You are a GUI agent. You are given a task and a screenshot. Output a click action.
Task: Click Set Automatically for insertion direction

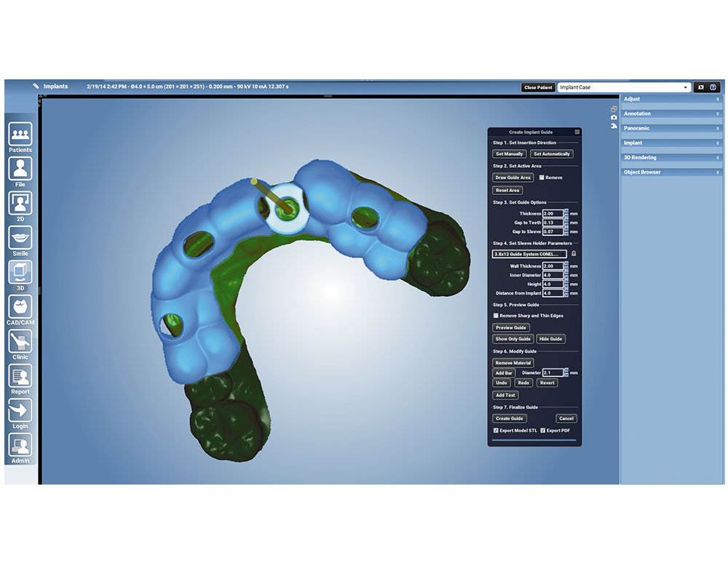pyautogui.click(x=551, y=154)
